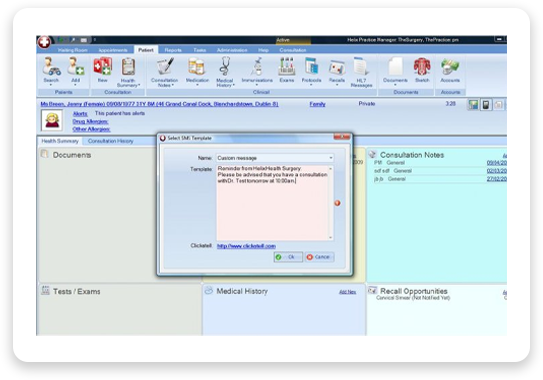Open the Exams test tubes icon
Screen dimensions: 543x380
(287, 67)
